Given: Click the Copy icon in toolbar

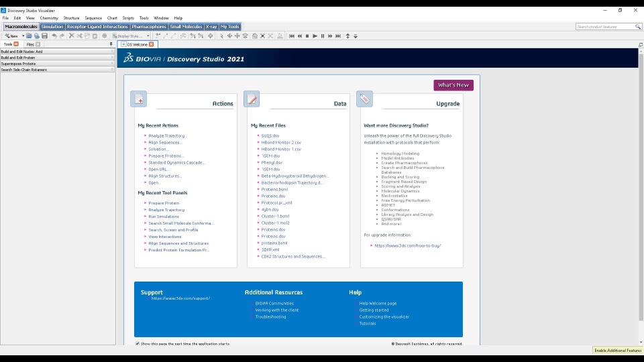Looking at the screenshot, I should pyautogui.click(x=87, y=36).
